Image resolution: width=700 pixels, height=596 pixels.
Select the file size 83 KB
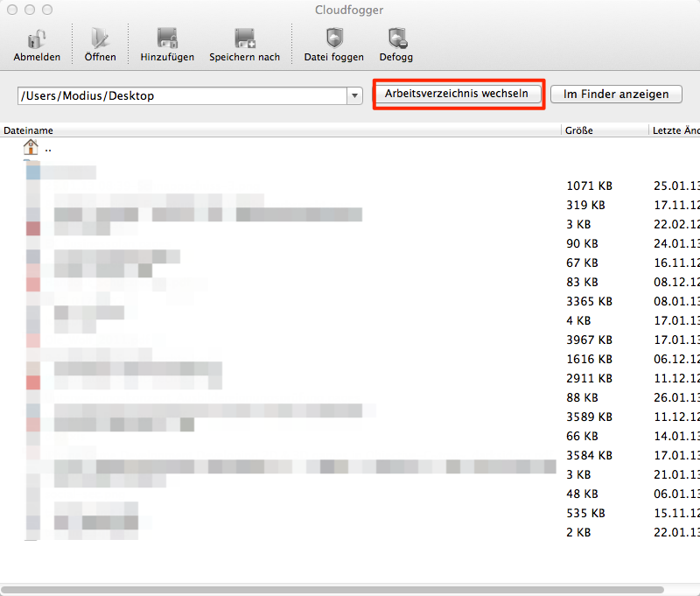[582, 282]
